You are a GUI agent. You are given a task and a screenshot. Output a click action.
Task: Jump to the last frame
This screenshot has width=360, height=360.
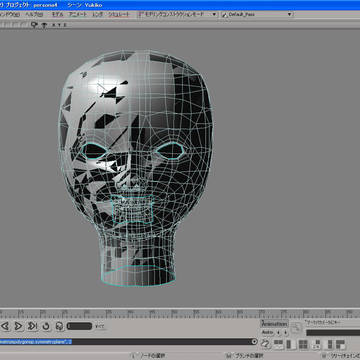pyautogui.click(x=32, y=326)
